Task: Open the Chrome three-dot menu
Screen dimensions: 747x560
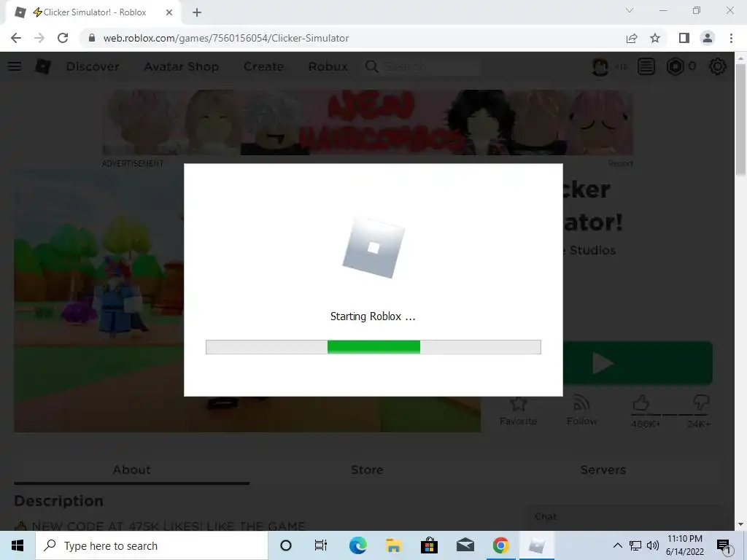Action: point(731,38)
